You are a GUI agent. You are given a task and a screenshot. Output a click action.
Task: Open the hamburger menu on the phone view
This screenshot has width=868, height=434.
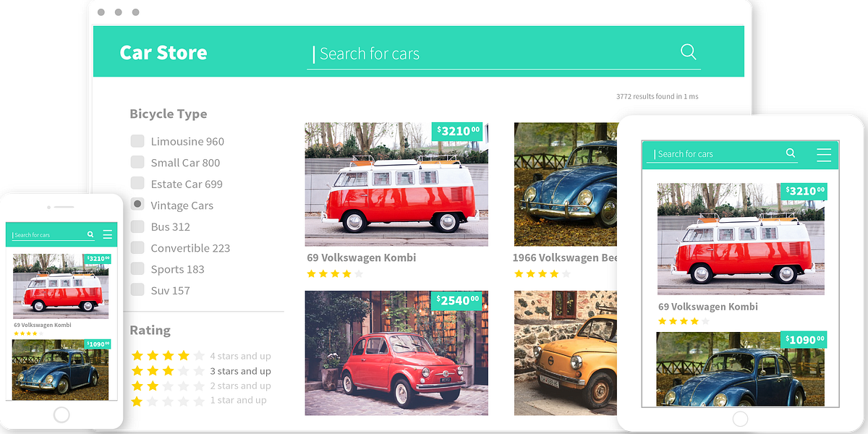point(109,234)
